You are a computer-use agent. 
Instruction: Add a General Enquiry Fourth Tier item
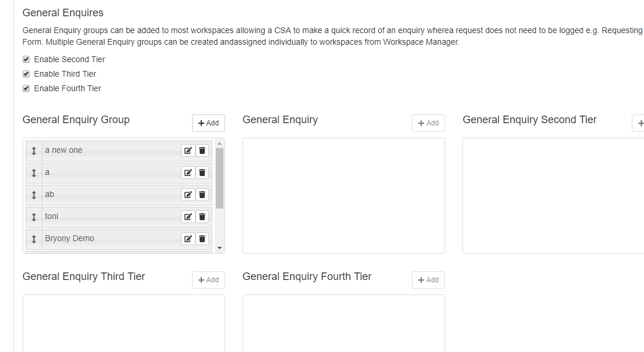pos(428,279)
